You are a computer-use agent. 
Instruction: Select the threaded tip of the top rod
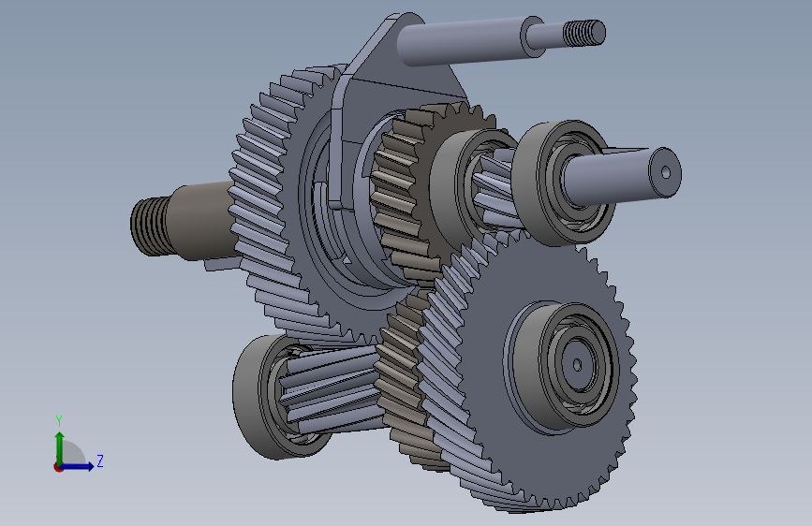(x=584, y=33)
